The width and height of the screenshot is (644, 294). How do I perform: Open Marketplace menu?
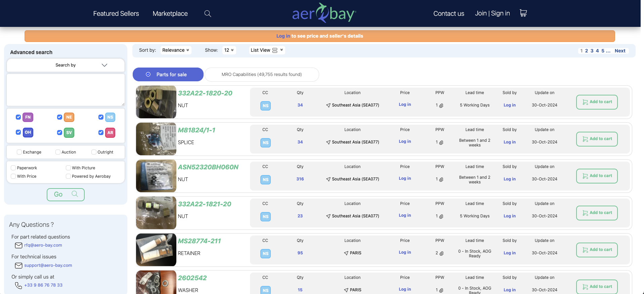(x=170, y=13)
